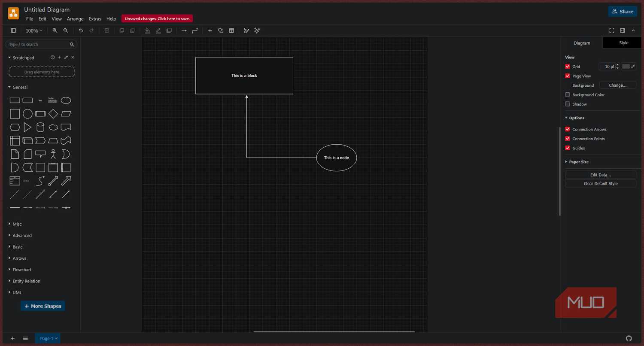Disable the Guides checkbox
The image size is (644, 346).
[x=568, y=148]
